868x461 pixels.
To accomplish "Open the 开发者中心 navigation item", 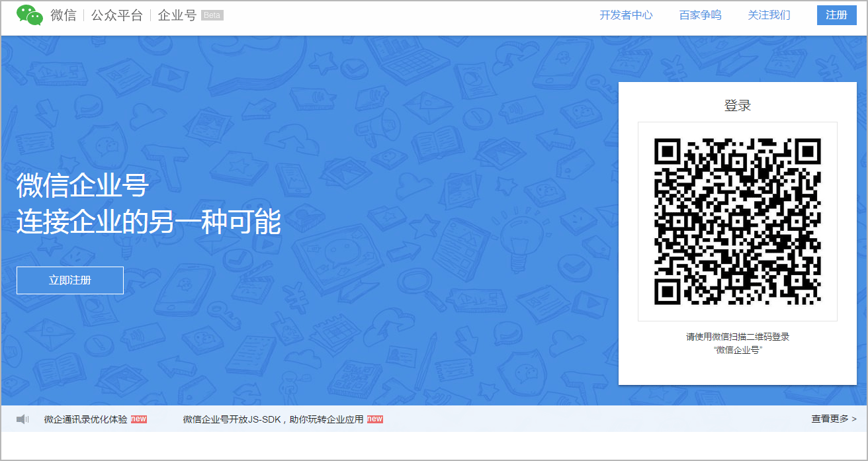I will click(x=626, y=15).
